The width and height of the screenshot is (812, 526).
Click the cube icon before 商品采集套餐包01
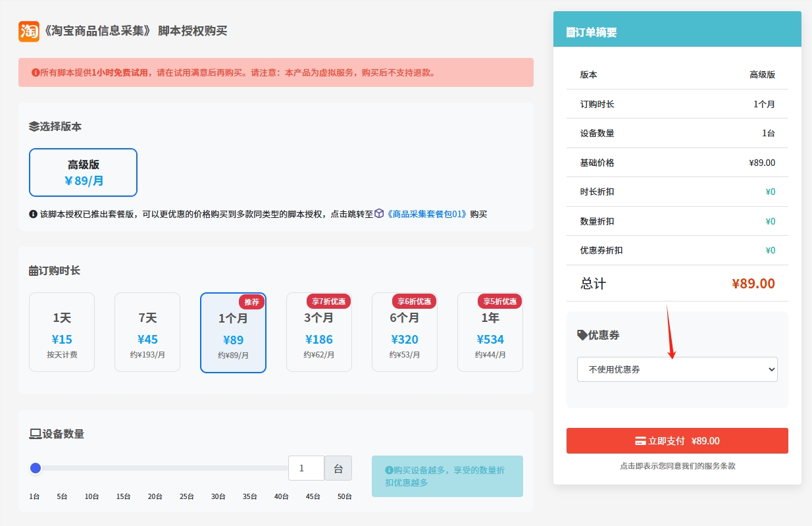[379, 214]
